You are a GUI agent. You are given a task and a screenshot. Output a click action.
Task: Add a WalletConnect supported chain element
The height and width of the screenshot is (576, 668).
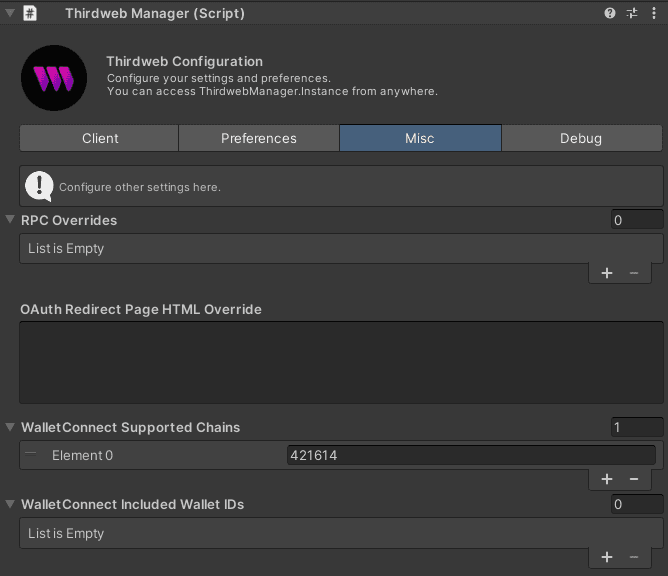click(x=607, y=480)
